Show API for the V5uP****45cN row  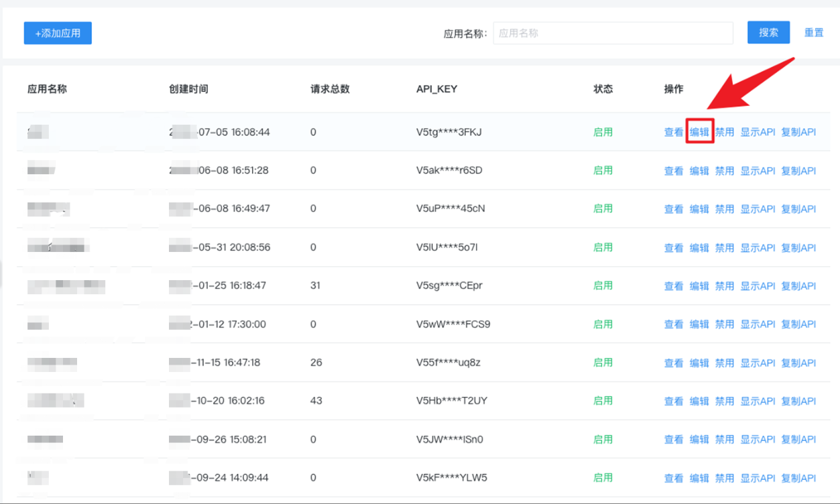pyautogui.click(x=758, y=209)
